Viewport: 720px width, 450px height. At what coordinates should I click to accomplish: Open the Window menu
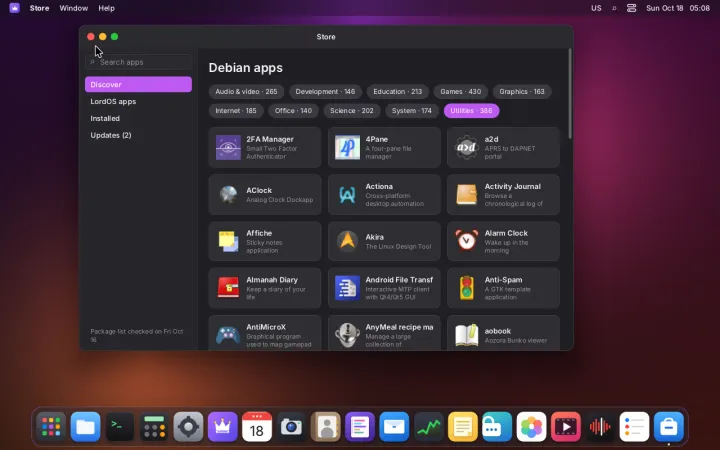point(73,8)
